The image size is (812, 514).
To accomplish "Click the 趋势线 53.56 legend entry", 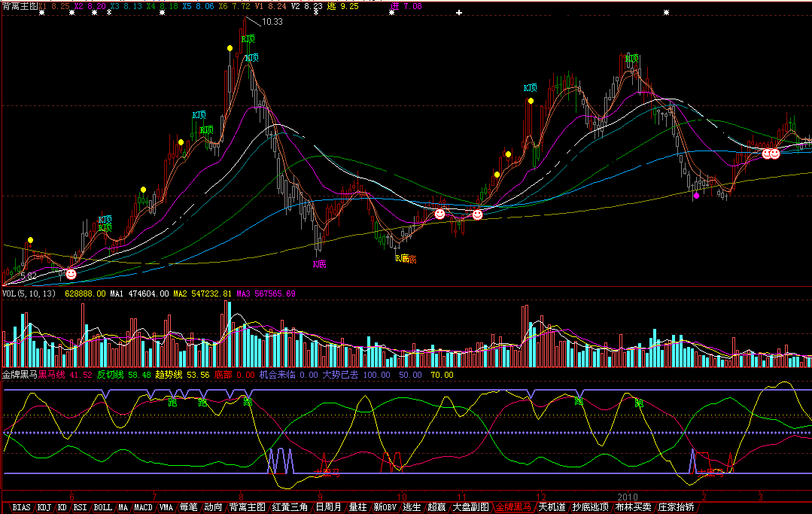I will click(x=182, y=375).
